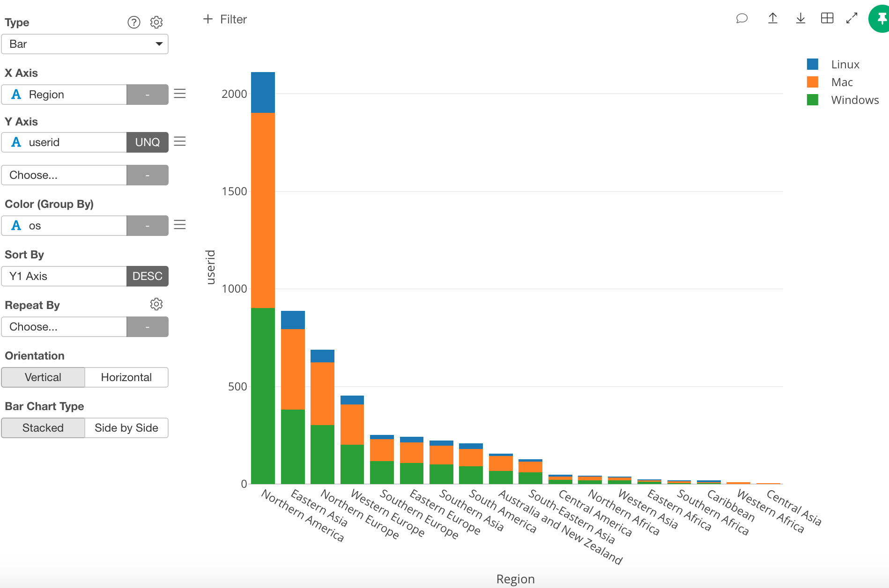Open the second Y Axis Choose dropdown
This screenshot has height=588, width=889.
coord(64,175)
